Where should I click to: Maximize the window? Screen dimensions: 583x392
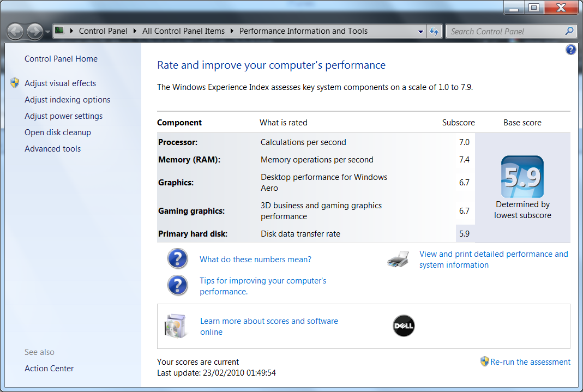534,8
